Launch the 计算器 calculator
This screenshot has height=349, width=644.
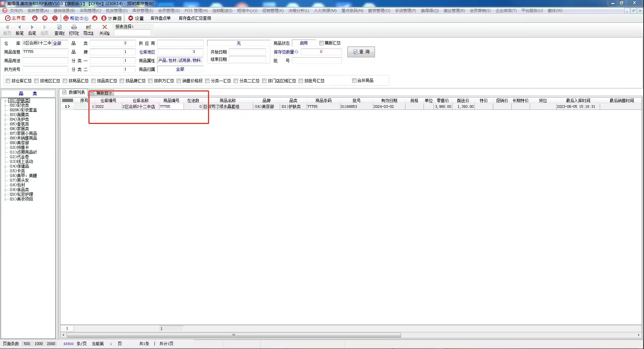(x=112, y=18)
